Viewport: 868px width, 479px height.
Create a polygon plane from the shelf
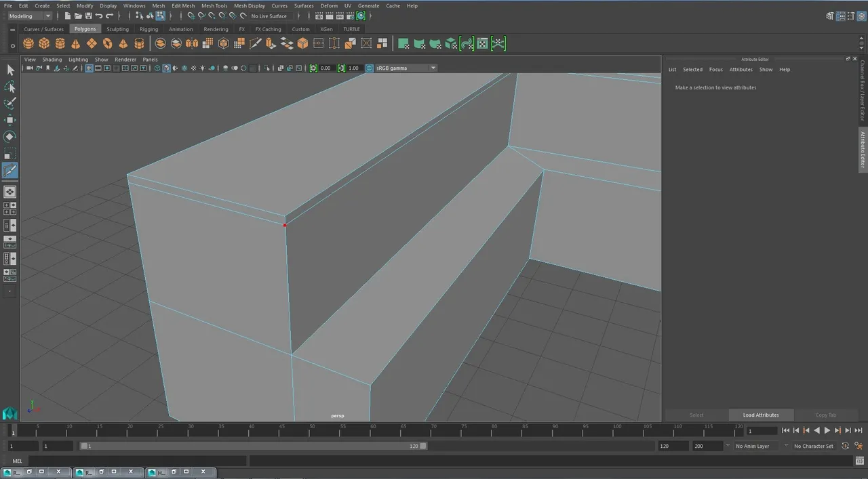[92, 43]
